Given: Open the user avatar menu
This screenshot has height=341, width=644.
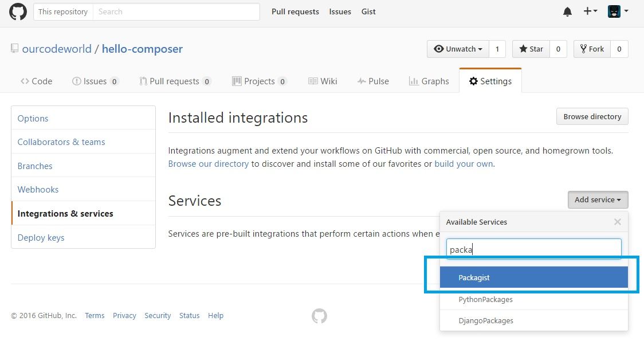Looking at the screenshot, I should [618, 11].
